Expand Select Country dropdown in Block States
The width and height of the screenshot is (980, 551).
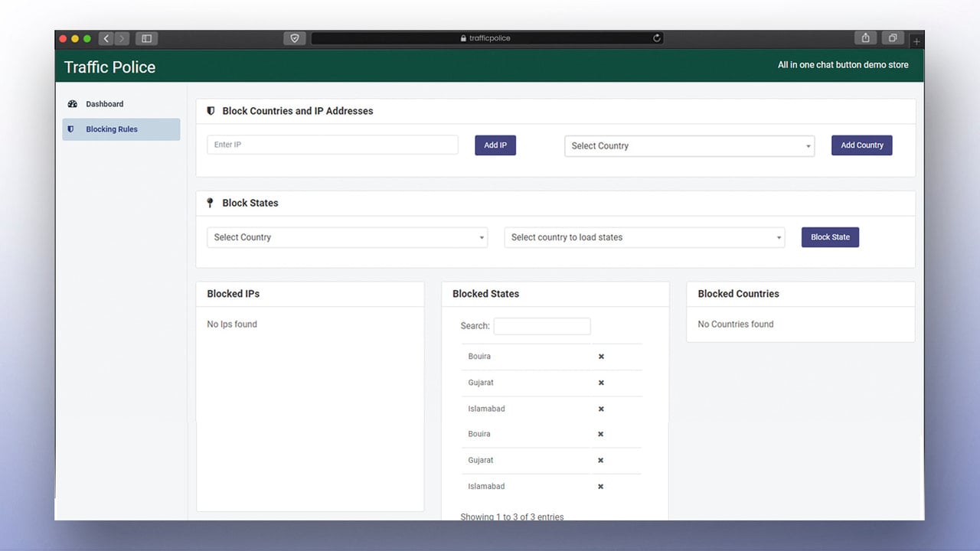[x=347, y=237]
